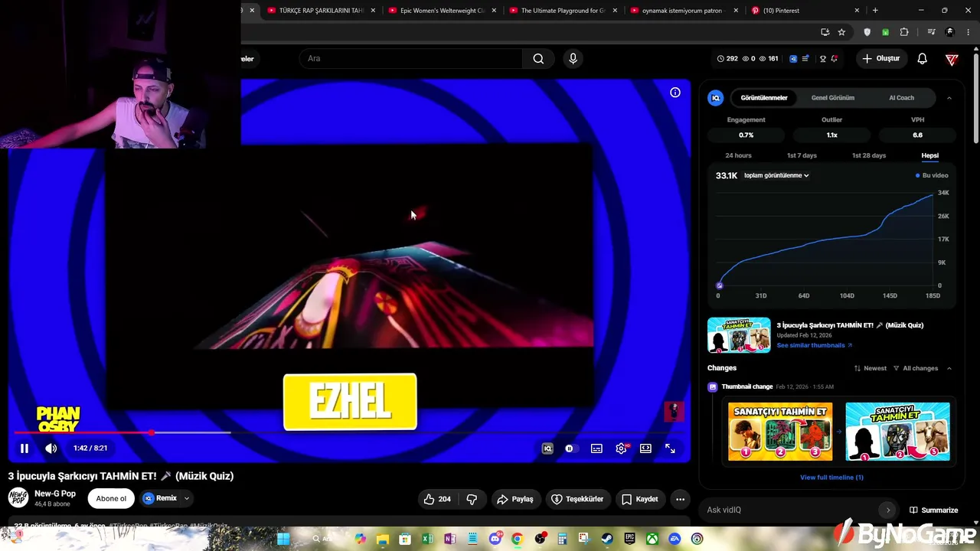Select the 1st 7 days range

[802, 155]
